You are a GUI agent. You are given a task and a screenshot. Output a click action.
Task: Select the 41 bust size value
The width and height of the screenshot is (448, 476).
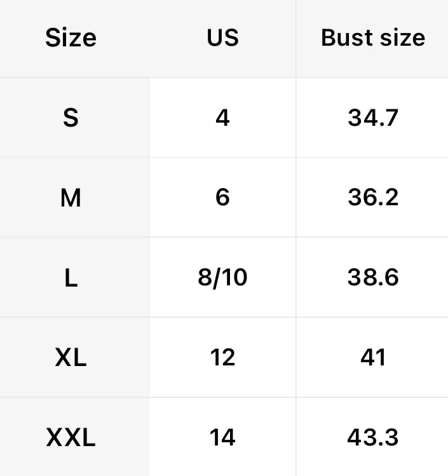[372, 358]
